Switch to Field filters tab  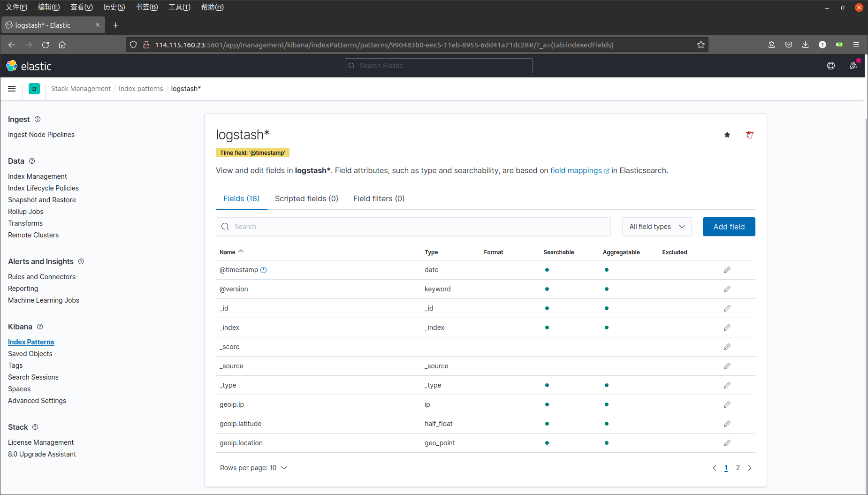pyautogui.click(x=379, y=198)
